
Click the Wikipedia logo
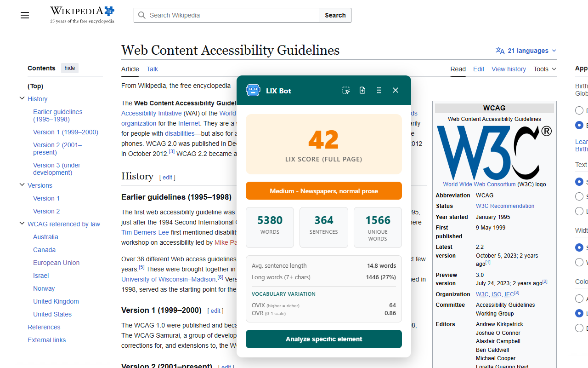click(x=82, y=15)
